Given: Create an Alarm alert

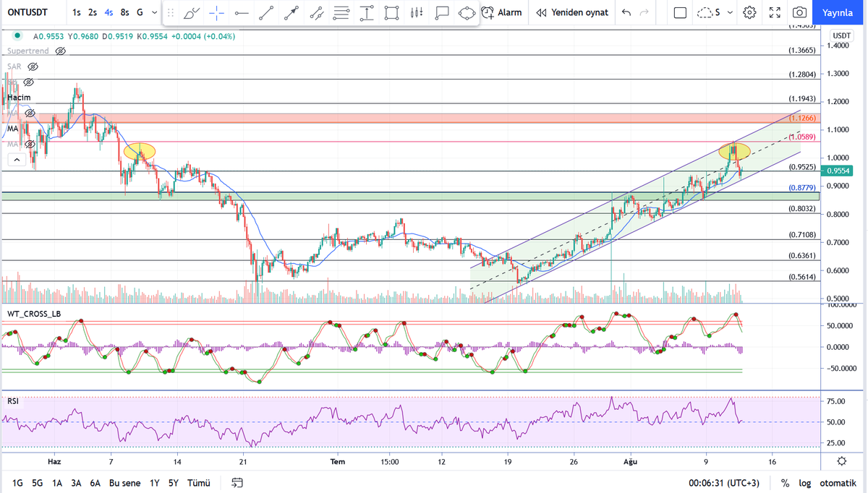Looking at the screenshot, I should point(501,12).
